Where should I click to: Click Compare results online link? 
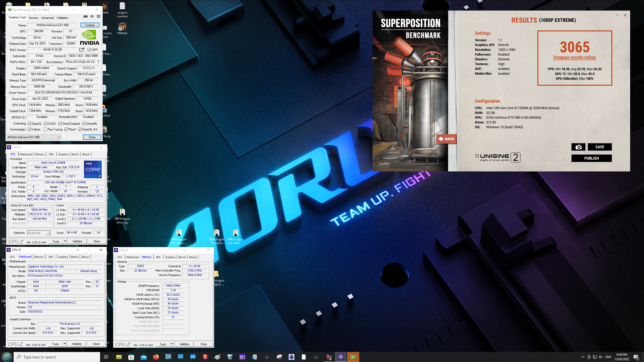(x=575, y=57)
